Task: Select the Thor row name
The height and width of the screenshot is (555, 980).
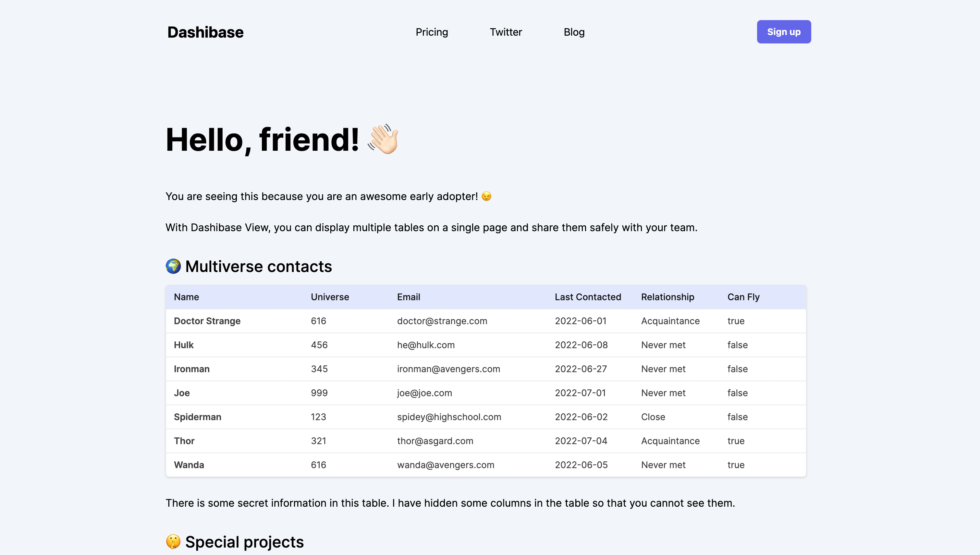Action: coord(184,441)
